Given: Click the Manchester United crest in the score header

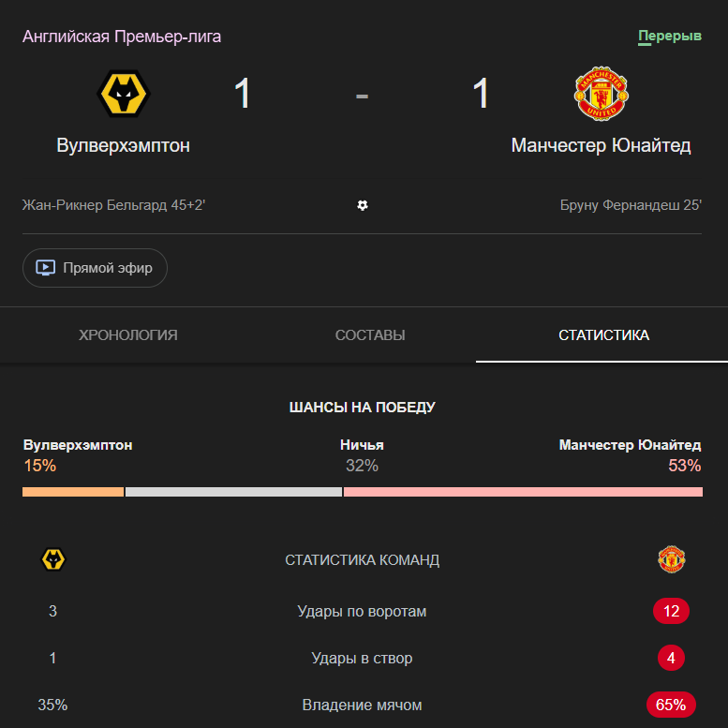Looking at the screenshot, I should click(601, 93).
